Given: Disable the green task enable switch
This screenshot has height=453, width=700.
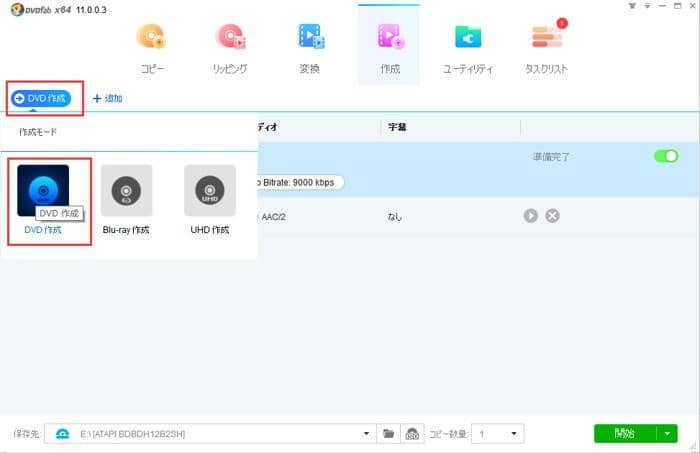Looking at the screenshot, I should pyautogui.click(x=665, y=157).
